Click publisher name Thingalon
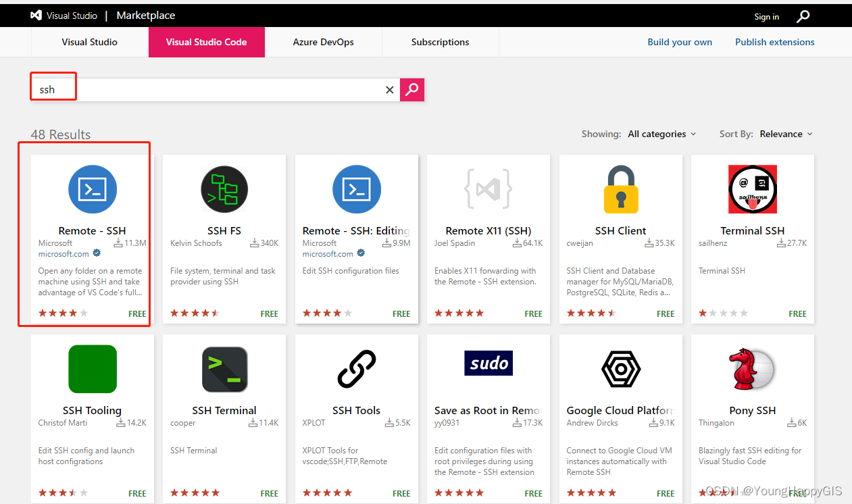The image size is (852, 504). pyautogui.click(x=716, y=423)
